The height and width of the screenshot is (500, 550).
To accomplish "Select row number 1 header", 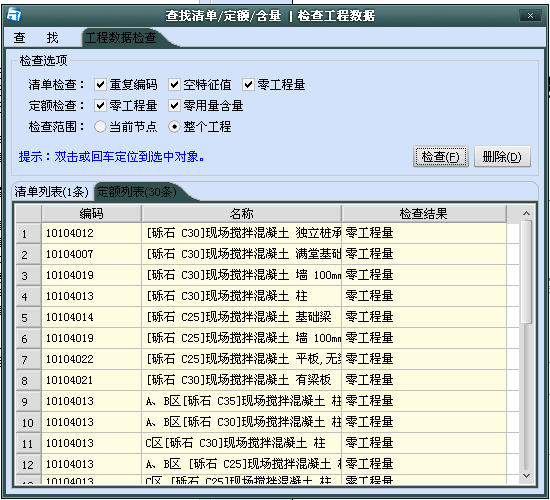I will coord(28,233).
